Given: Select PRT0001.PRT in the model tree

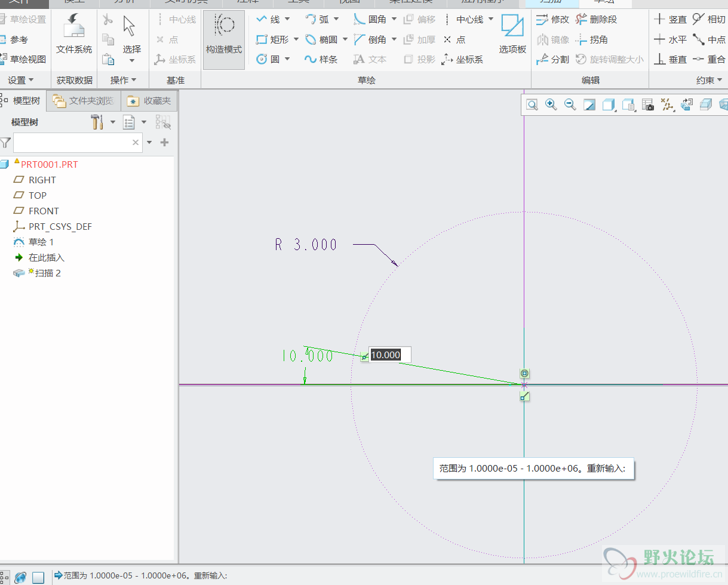Looking at the screenshot, I should point(49,164).
